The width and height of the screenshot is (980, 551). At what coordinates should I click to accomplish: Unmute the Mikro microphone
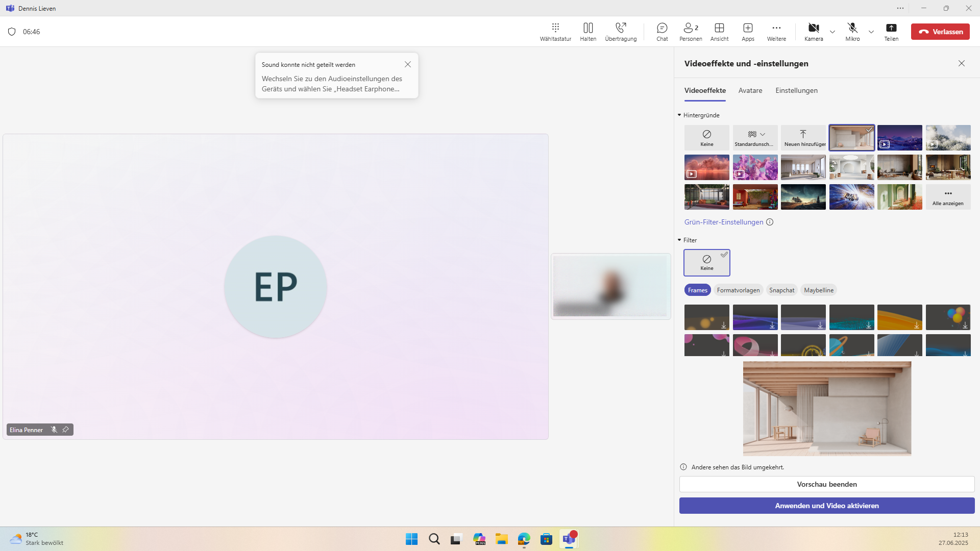click(852, 31)
